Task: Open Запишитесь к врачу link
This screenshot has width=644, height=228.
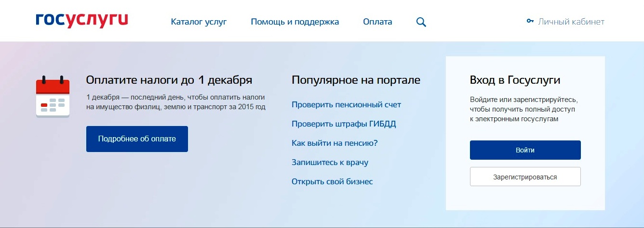Action: (x=330, y=162)
